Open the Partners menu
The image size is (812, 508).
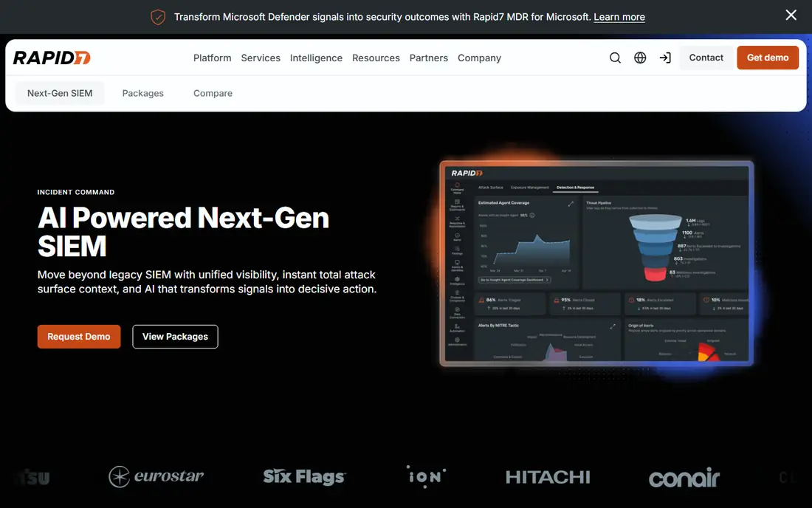pos(428,58)
